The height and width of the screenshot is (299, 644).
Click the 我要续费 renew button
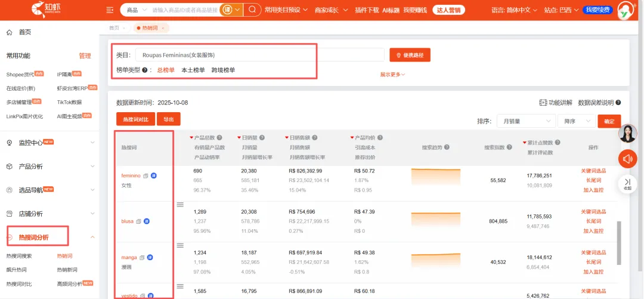pos(598,10)
